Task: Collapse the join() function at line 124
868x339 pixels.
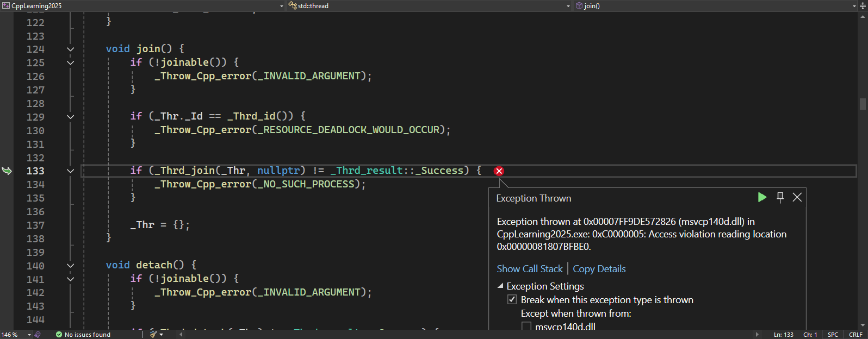Action: (x=70, y=49)
